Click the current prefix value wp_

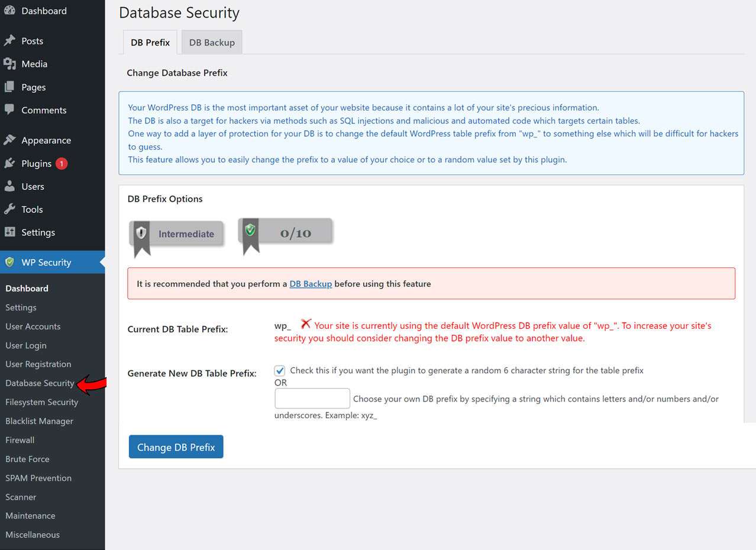pyautogui.click(x=282, y=326)
